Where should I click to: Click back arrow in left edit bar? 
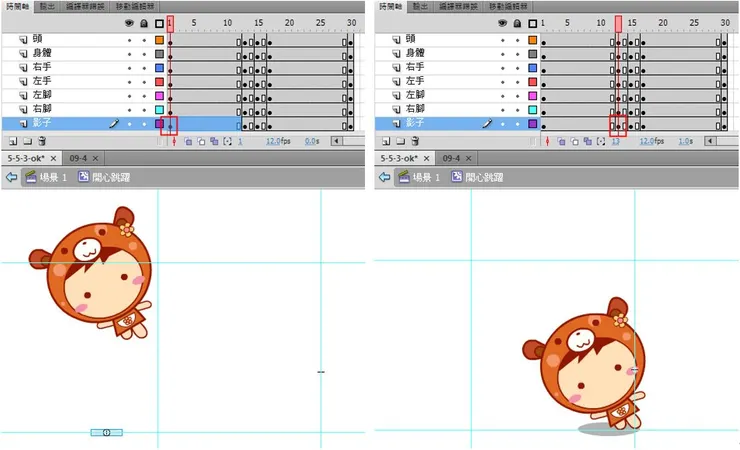11,177
